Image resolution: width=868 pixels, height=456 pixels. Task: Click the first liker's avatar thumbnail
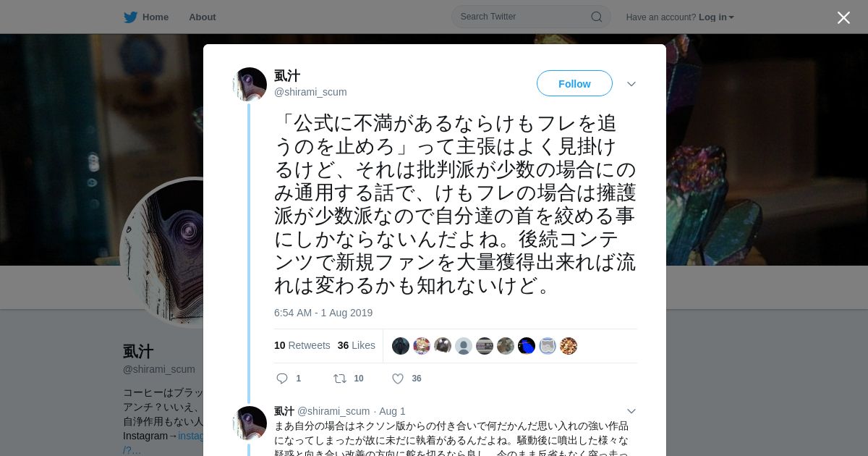pos(401,346)
